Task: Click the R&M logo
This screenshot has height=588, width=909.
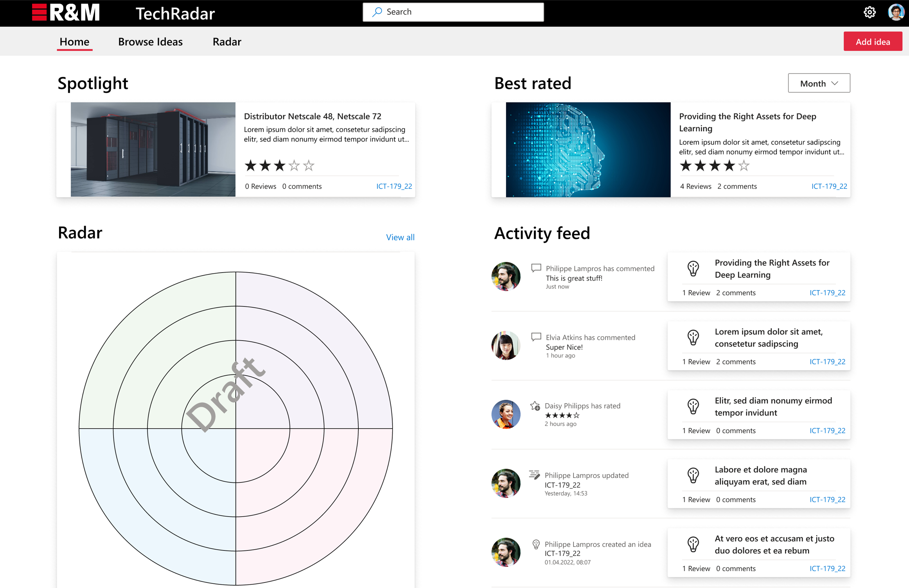Action: (x=66, y=13)
